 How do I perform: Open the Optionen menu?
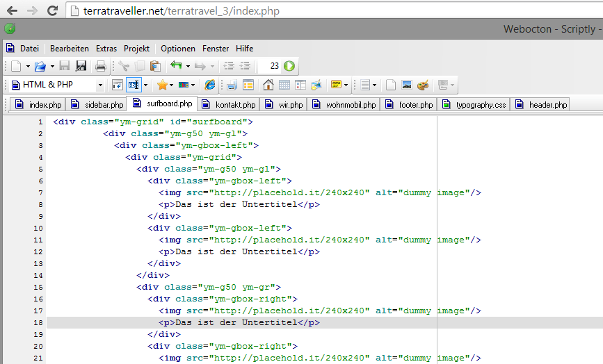(177, 49)
